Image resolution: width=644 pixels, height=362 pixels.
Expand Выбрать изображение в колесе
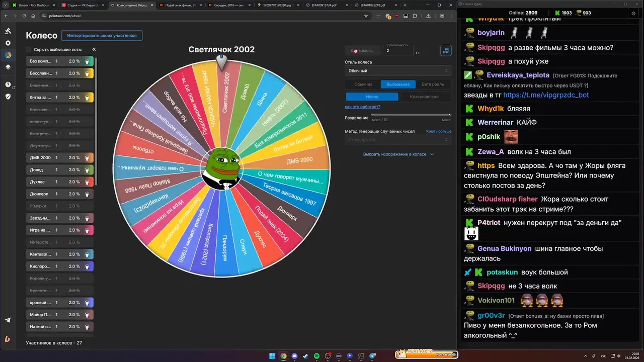pos(398,154)
